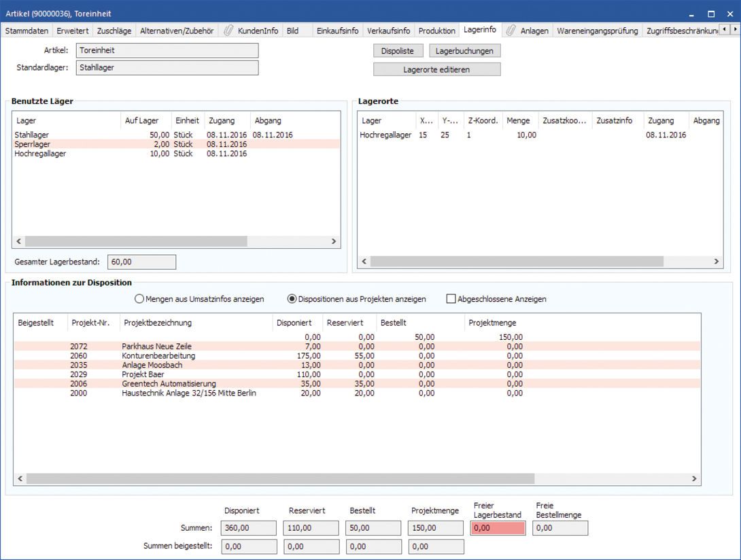The image size is (741, 560).
Task: Select 'Dispositionen aus Projekten anzeigen' radio button
Action: (x=292, y=299)
